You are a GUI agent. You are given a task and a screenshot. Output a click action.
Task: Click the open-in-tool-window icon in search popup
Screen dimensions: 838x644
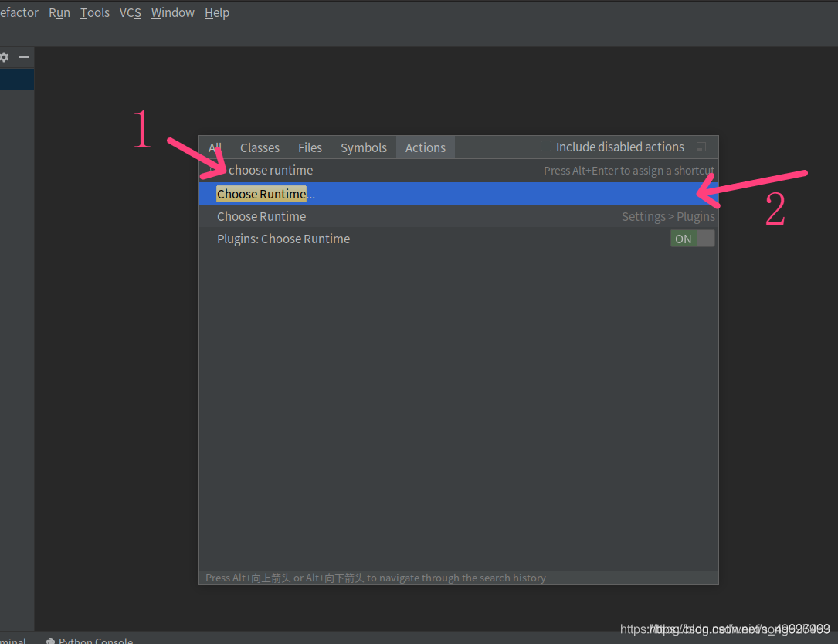pyautogui.click(x=701, y=147)
